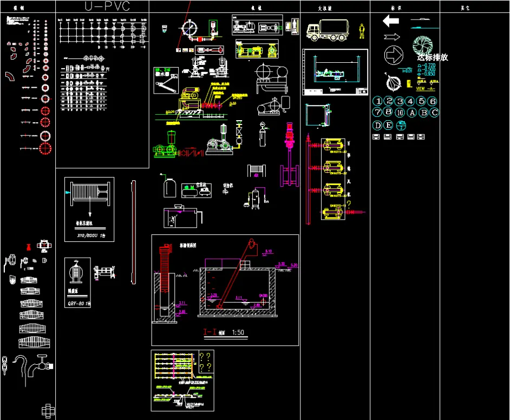Select the magenta vertical pump assembly
Screen dimensions: 510x420
[x=289, y=155]
